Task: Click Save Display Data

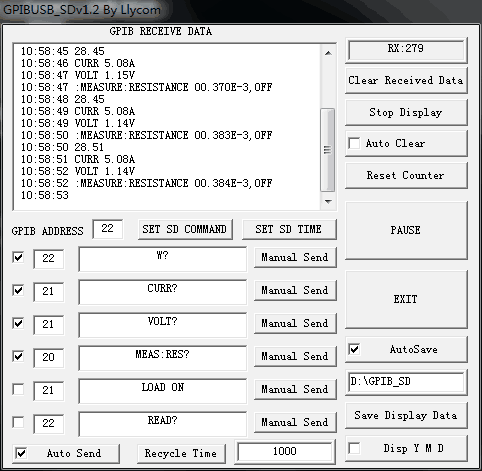Action: [406, 415]
